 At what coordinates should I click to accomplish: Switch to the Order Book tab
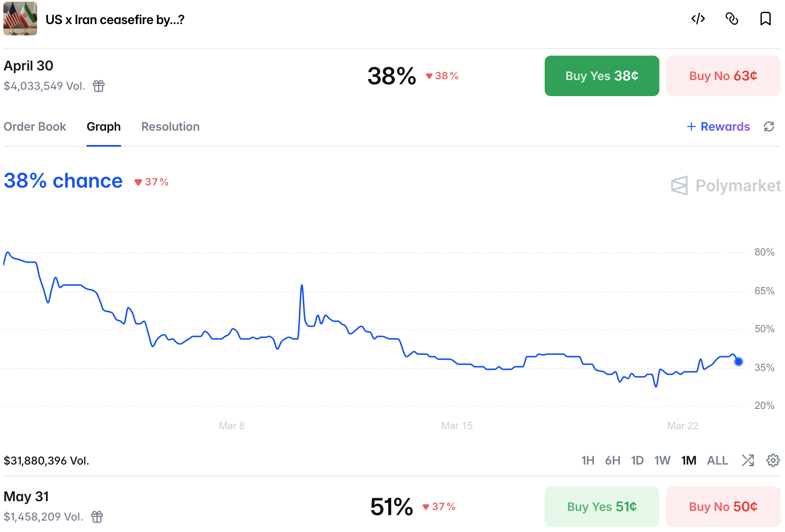pyautogui.click(x=35, y=126)
